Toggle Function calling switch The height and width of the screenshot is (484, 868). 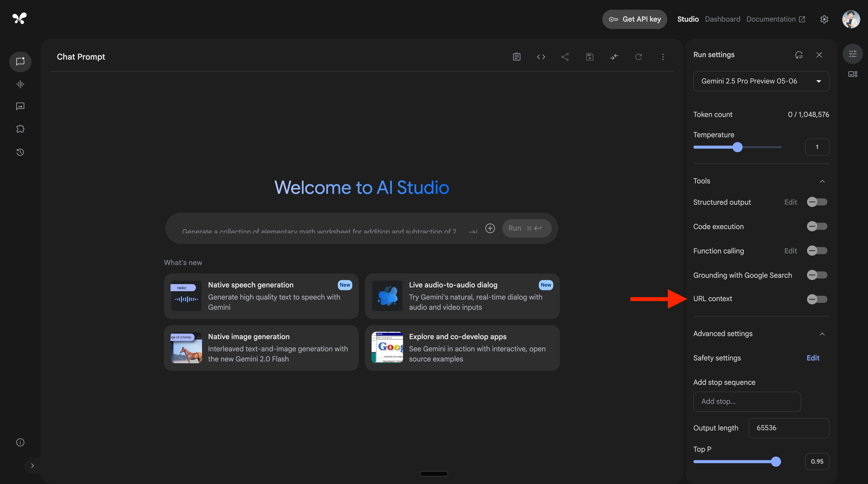point(817,251)
